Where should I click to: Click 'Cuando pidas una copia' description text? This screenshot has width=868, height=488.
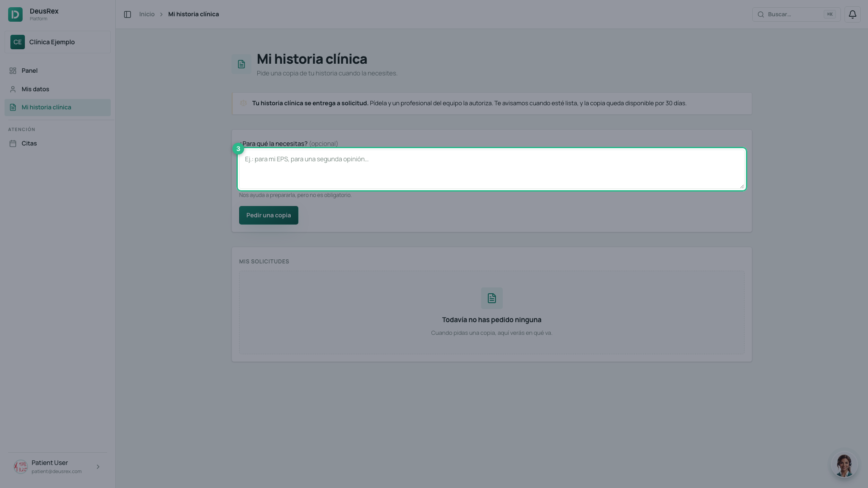click(x=491, y=333)
